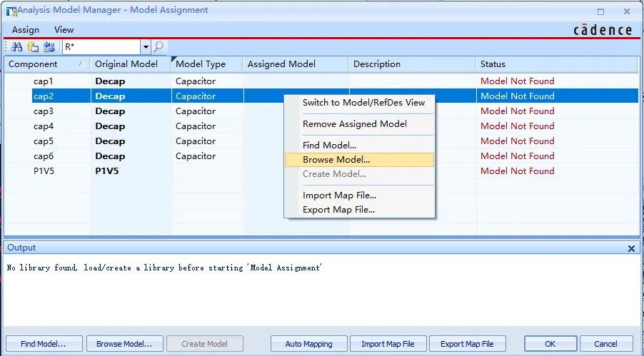Click Model Not Found status for cap1
Image resolution: width=644 pixels, height=356 pixels.
point(518,81)
